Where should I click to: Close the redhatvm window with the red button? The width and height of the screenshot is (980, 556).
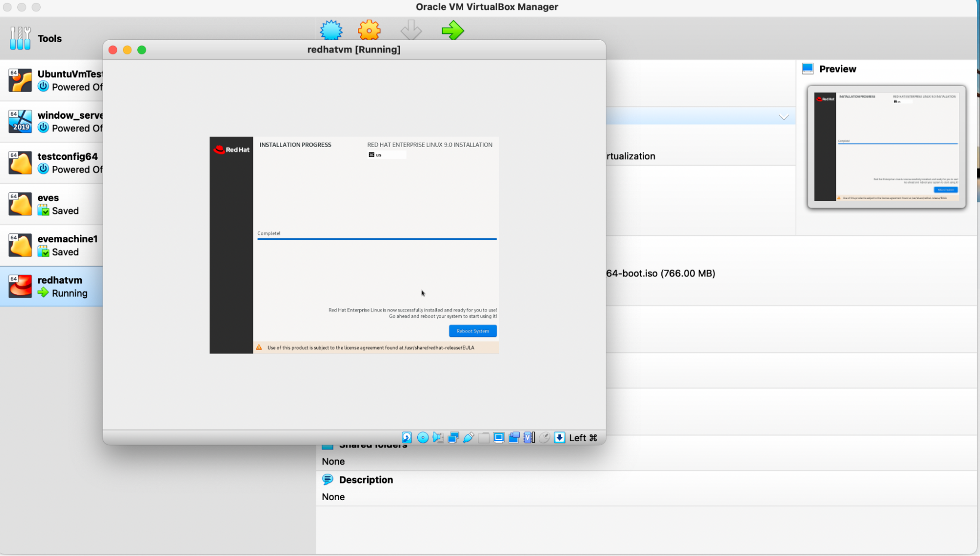pos(113,50)
